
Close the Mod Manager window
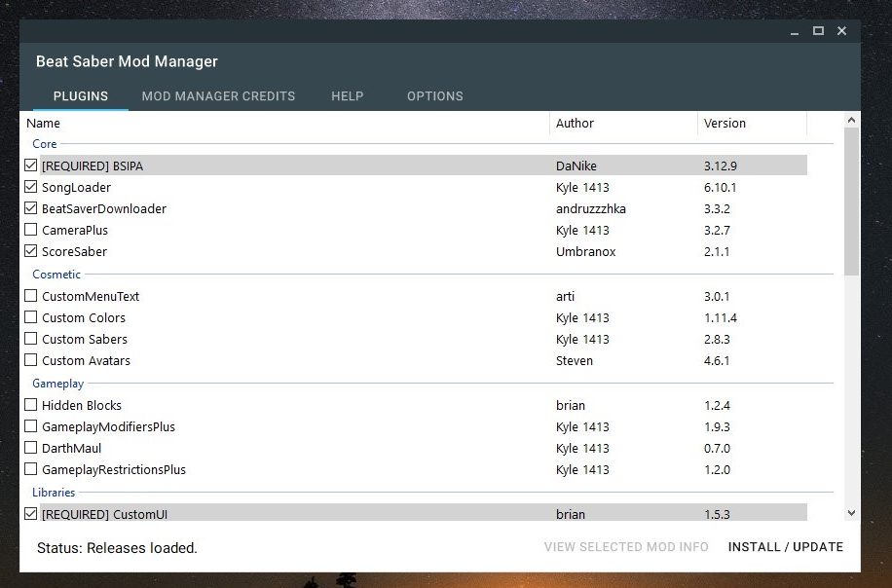tap(842, 31)
